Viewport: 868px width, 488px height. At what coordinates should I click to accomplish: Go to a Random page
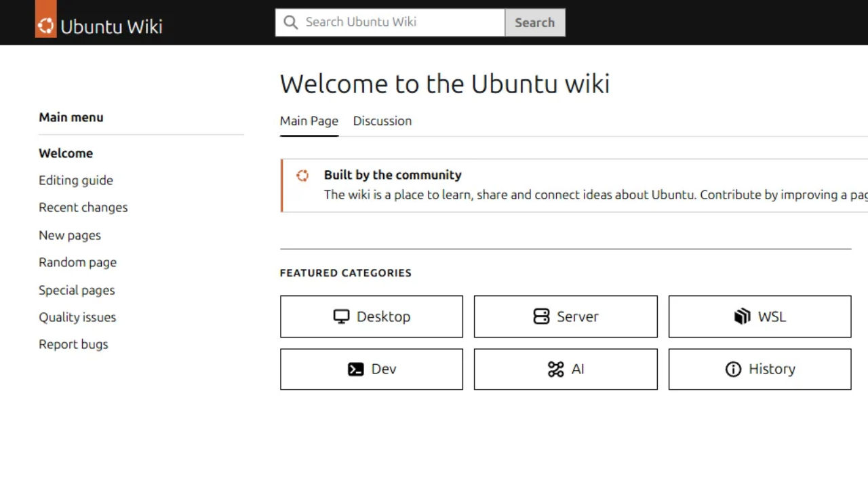click(78, 262)
